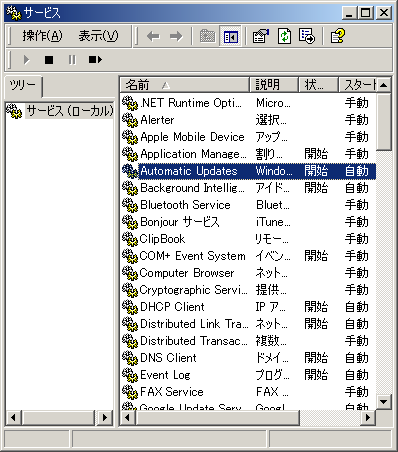Screen dimensions: 398x452
Task: Click the Start Service play icon
Action: pos(26,60)
